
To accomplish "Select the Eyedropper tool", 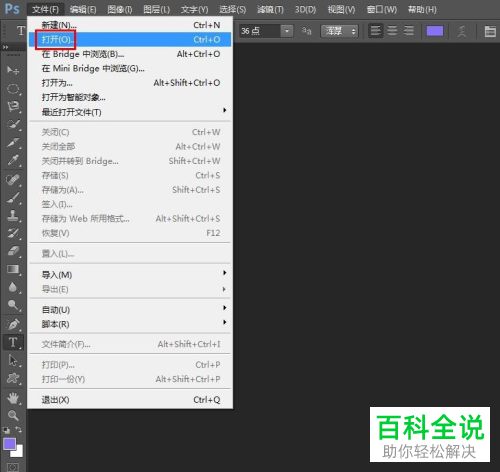I will click(x=13, y=160).
